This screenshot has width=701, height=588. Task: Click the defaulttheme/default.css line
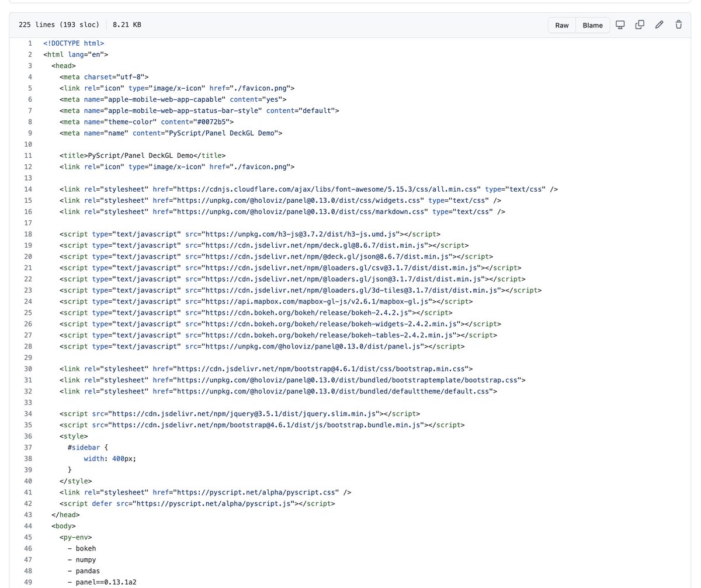pyautogui.click(x=278, y=391)
